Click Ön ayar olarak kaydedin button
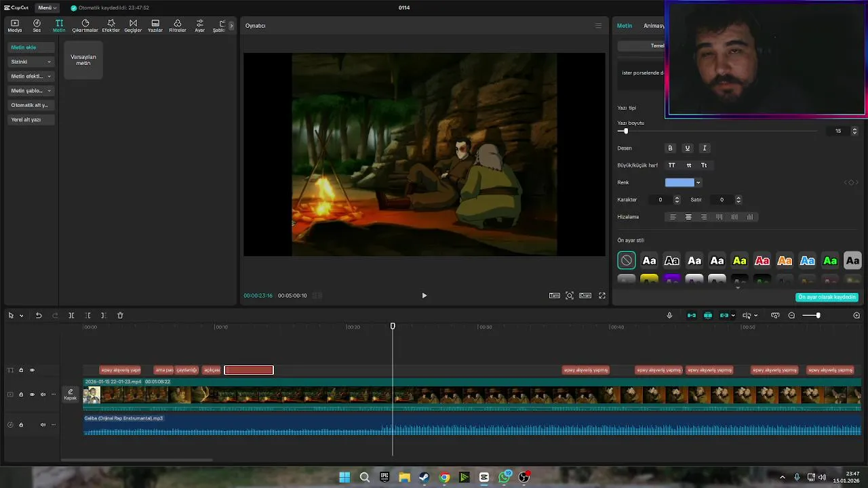This screenshot has height=488, width=868. (x=827, y=297)
